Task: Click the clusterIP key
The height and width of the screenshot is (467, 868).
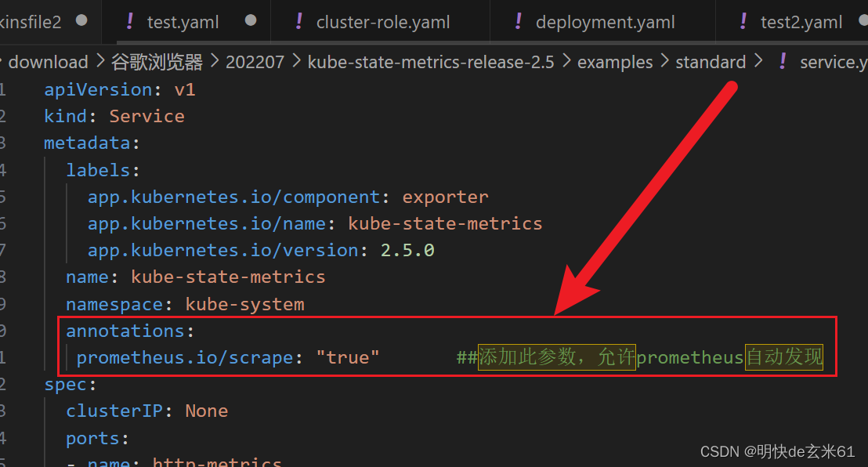Action: (114, 411)
